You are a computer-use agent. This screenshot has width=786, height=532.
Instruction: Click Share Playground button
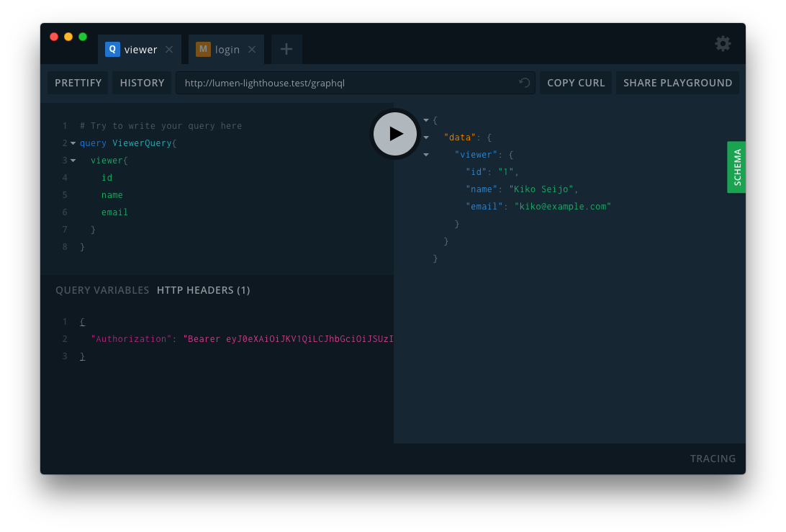[677, 83]
